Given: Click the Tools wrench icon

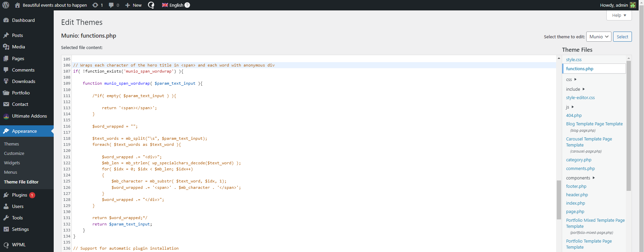Looking at the screenshot, I should pyautogui.click(x=6, y=218).
